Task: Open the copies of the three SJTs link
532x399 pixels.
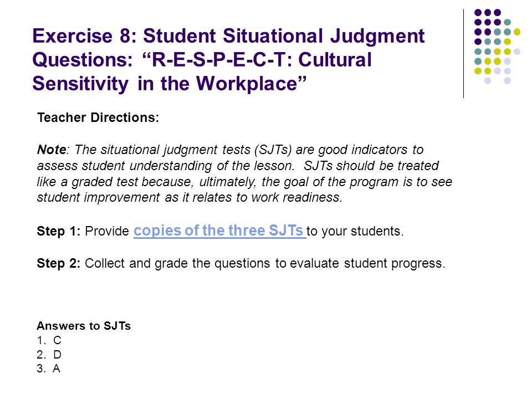Action: [219, 231]
